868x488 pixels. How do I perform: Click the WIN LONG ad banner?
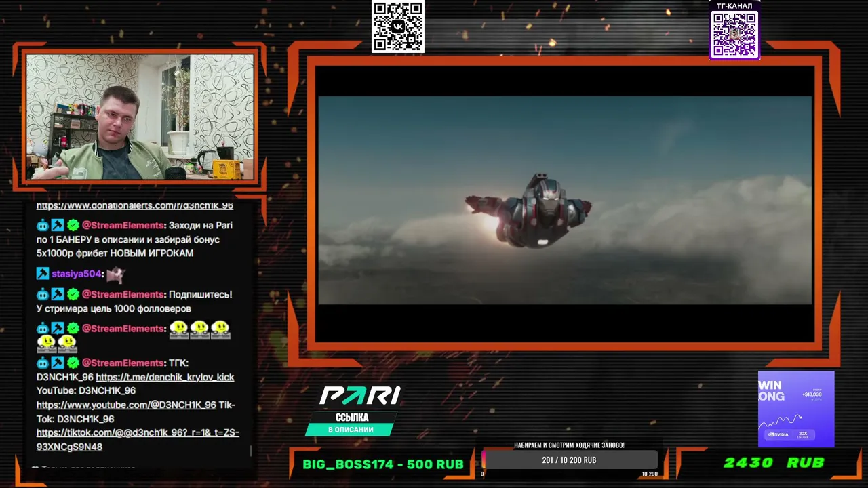(x=796, y=409)
